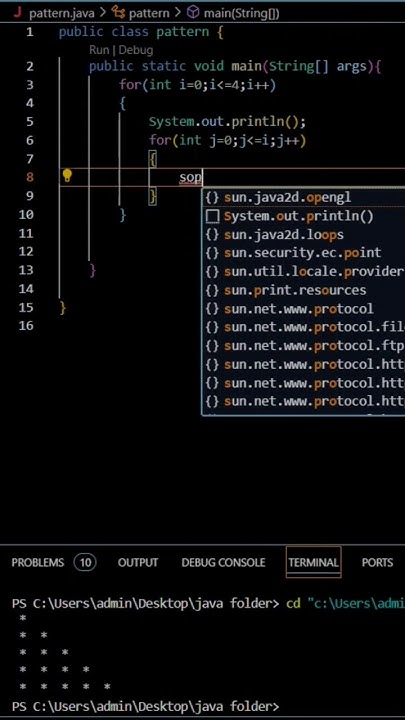405x720 pixels.
Task: Click the braces icon beside sun.util.locale.provider
Action: click(212, 272)
